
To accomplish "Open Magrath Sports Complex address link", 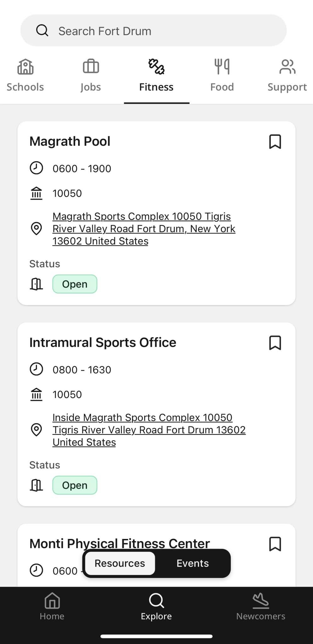I will pos(144,229).
